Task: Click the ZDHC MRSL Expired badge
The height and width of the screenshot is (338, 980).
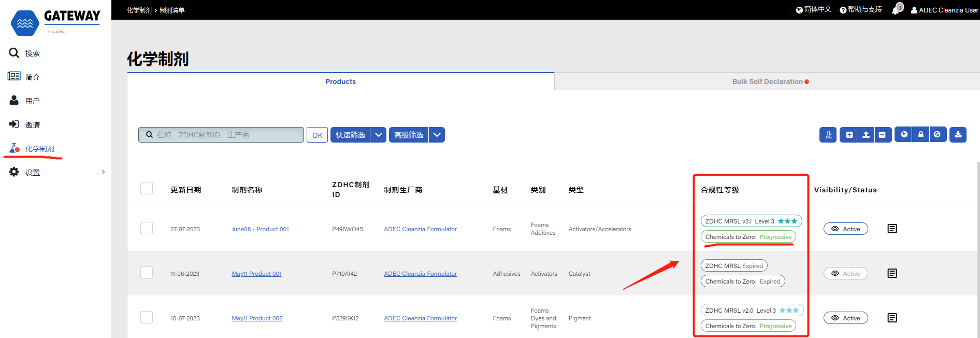Action: [734, 265]
